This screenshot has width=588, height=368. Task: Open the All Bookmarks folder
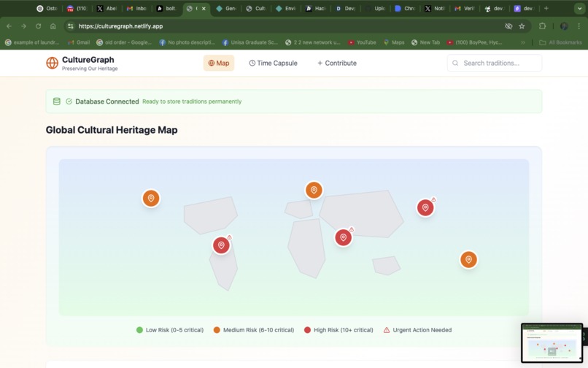pyautogui.click(x=560, y=42)
